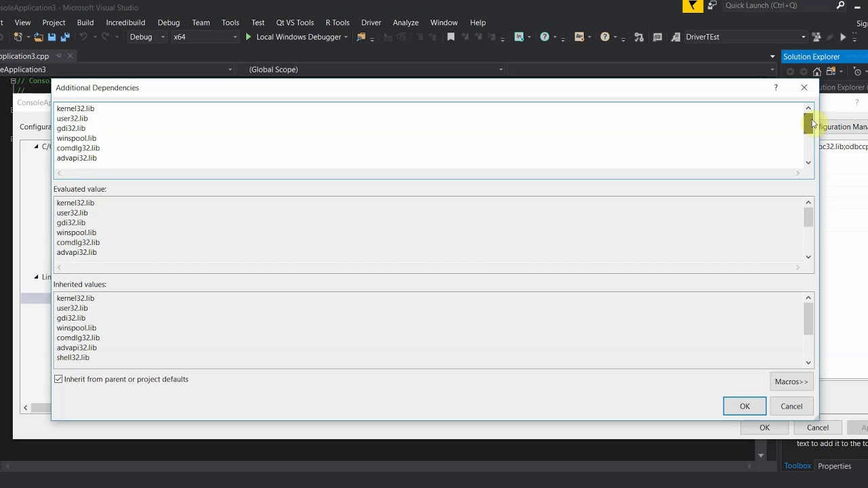Open the Incredibuild menu
The height and width of the screenshot is (488, 868).
pyautogui.click(x=125, y=22)
